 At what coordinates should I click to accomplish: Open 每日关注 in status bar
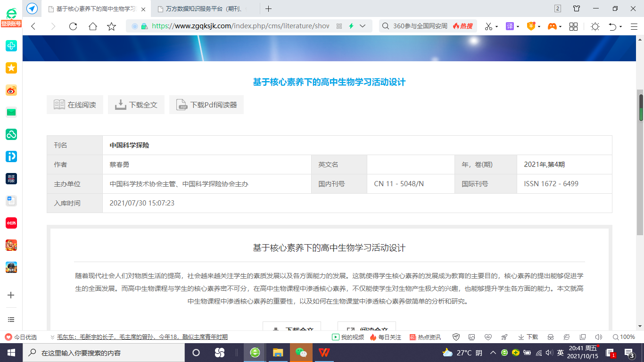(x=386, y=337)
